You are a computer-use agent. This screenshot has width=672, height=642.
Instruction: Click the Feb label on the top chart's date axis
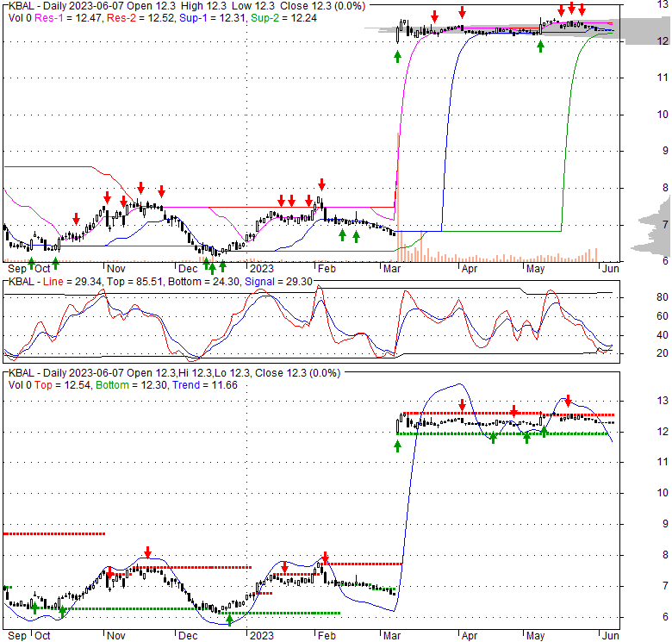coord(327,269)
